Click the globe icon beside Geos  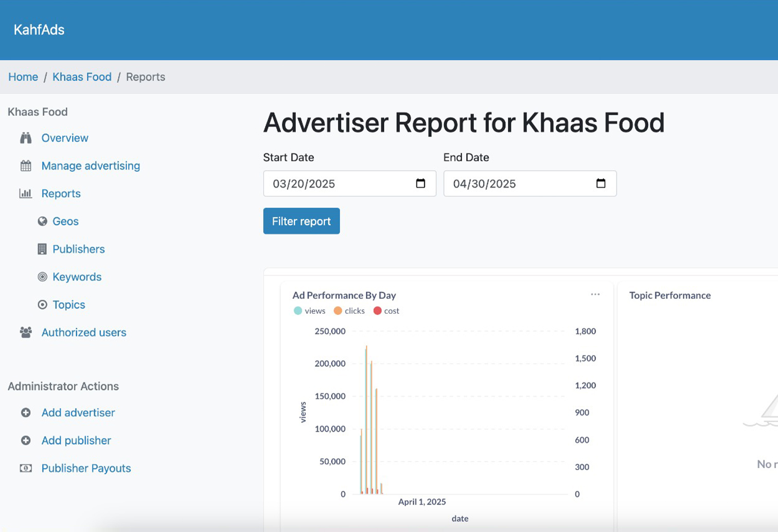click(42, 221)
